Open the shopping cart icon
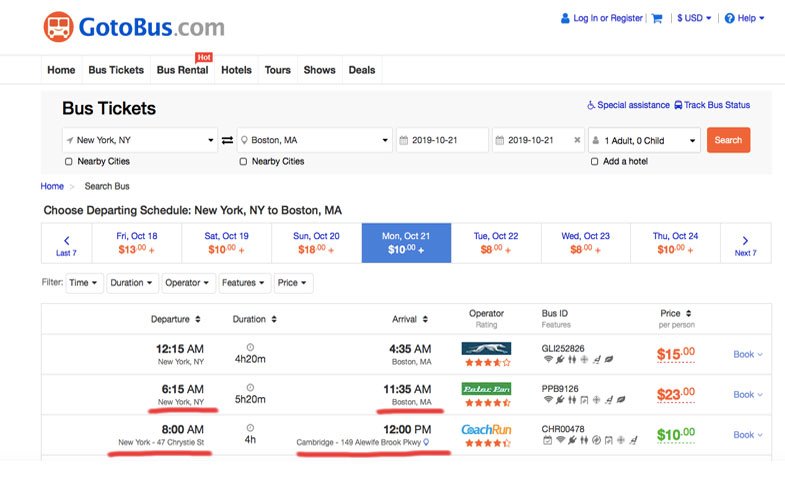The width and height of the screenshot is (785, 500). pos(657,18)
